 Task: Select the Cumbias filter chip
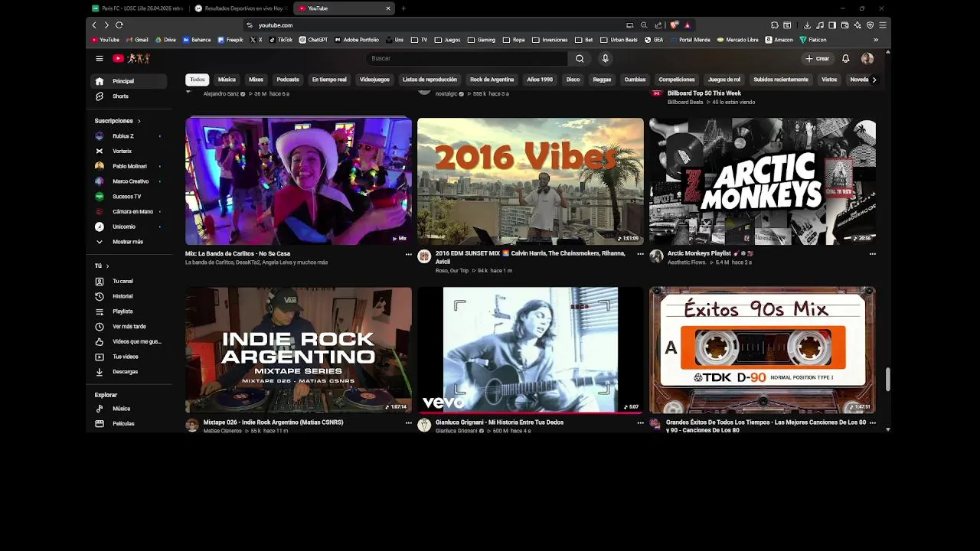pos(635,80)
